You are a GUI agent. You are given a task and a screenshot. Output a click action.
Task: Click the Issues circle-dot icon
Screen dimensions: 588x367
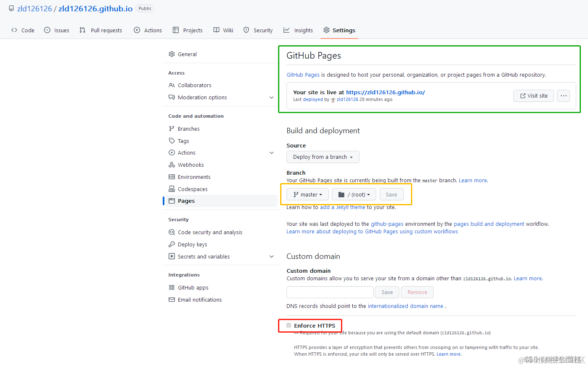(x=47, y=30)
